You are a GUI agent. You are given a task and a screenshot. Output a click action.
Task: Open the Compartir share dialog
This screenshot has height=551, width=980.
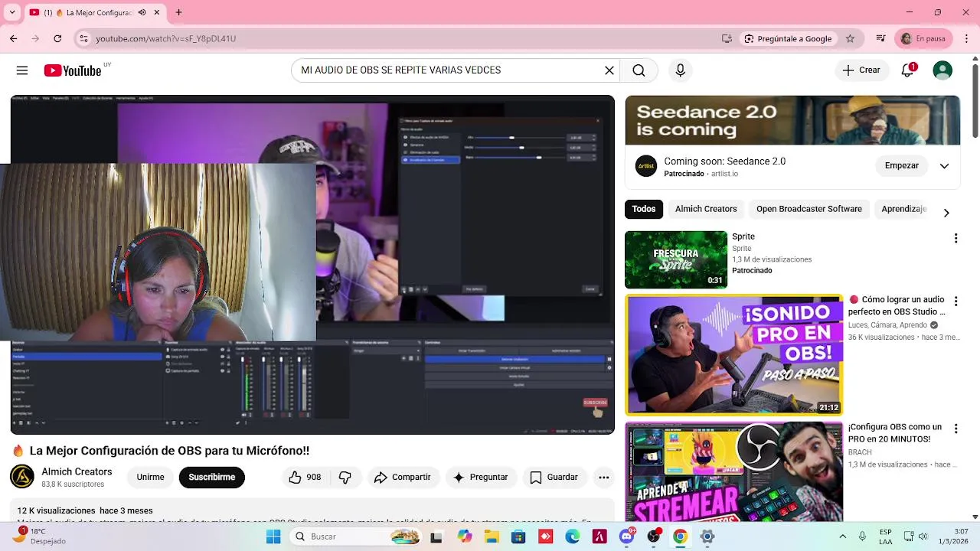coord(403,478)
